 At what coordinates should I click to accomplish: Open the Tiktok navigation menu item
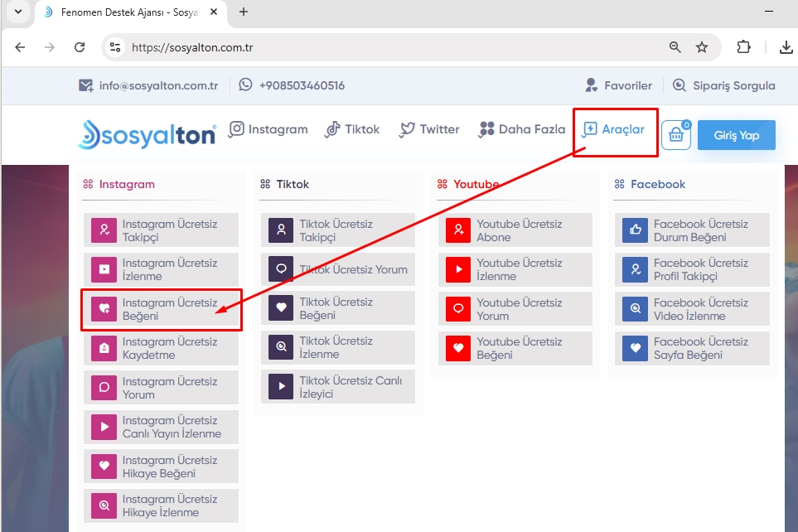352,129
